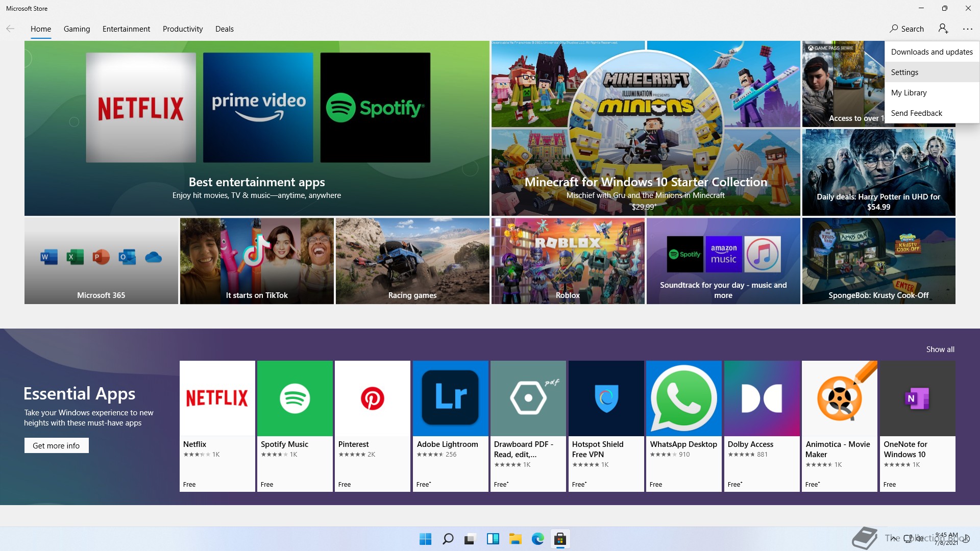Click the small Spotify icon in Soundtrack tile
The width and height of the screenshot is (980, 551).
click(685, 254)
